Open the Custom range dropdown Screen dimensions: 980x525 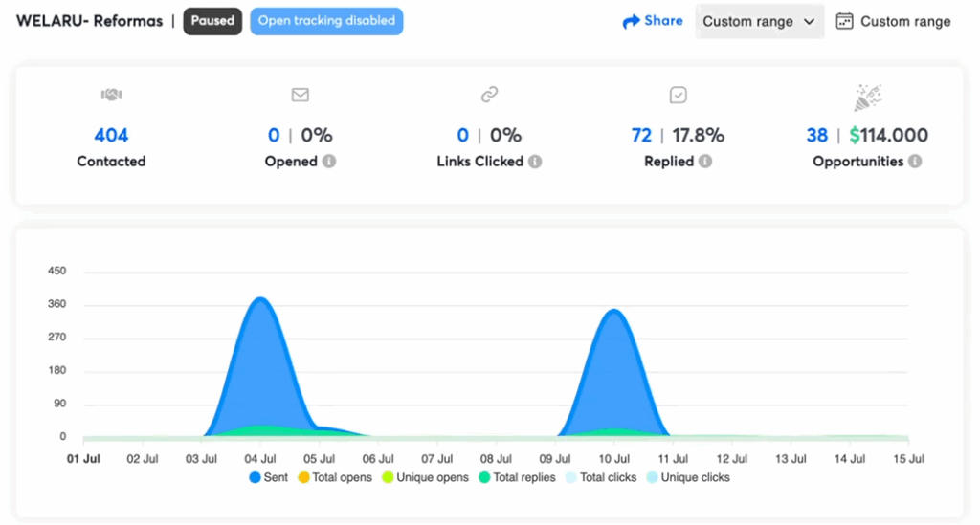[759, 22]
